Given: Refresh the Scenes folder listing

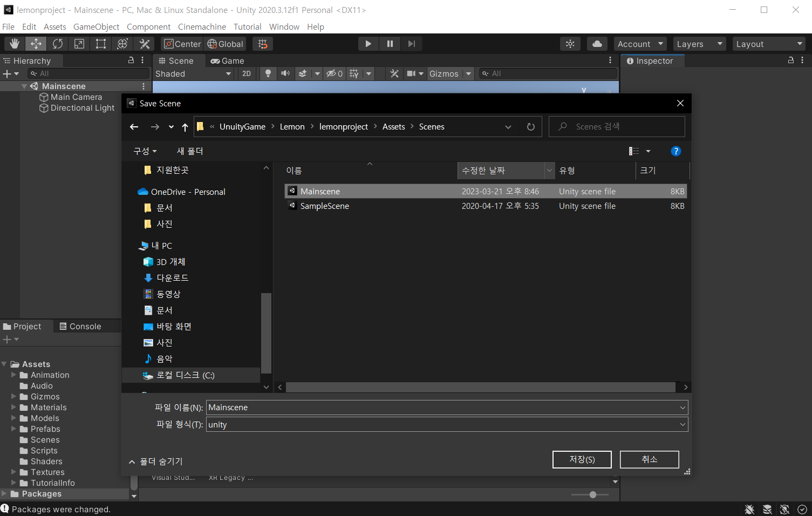Looking at the screenshot, I should pyautogui.click(x=531, y=127).
